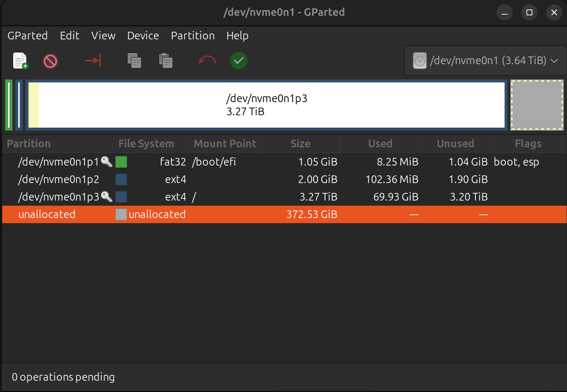The width and height of the screenshot is (567, 392).
Task: Click the gray unallocated color swatch
Action: [x=121, y=214]
